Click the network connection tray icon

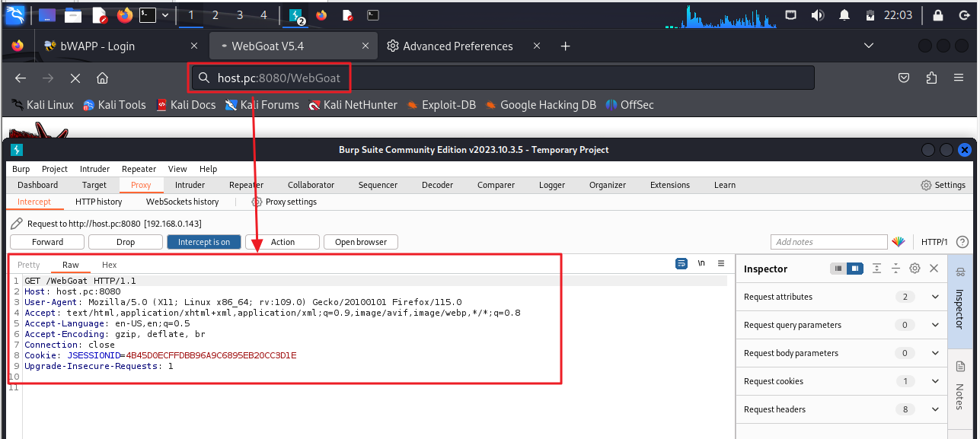pos(791,14)
